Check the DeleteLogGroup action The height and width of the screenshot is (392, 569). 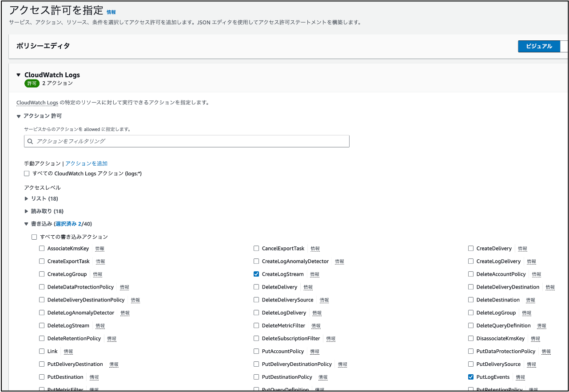click(470, 313)
